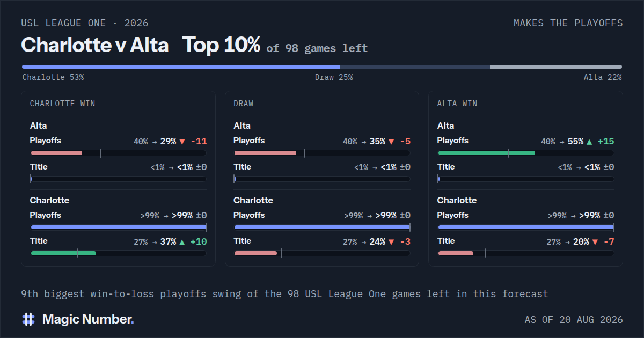Image resolution: width=644 pixels, height=338 pixels.
Task: Click Alta Playoffs green bar in Alta Win
Action: click(x=487, y=153)
